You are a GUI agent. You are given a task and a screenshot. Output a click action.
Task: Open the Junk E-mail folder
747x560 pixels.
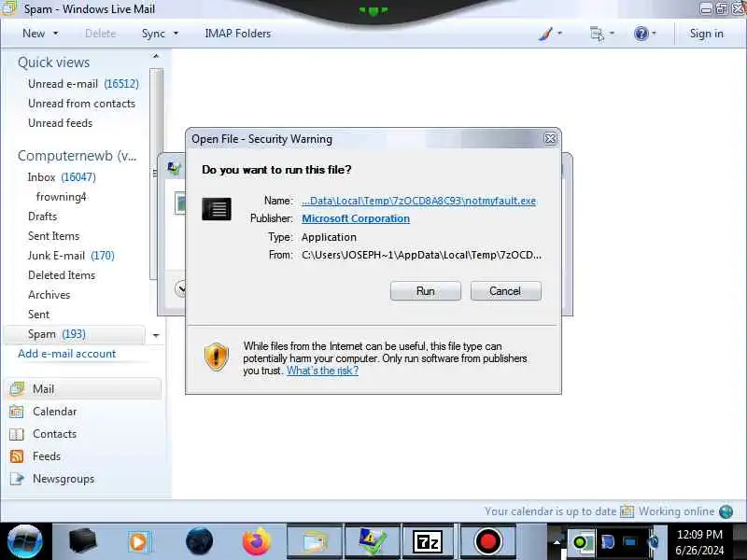tap(71, 256)
